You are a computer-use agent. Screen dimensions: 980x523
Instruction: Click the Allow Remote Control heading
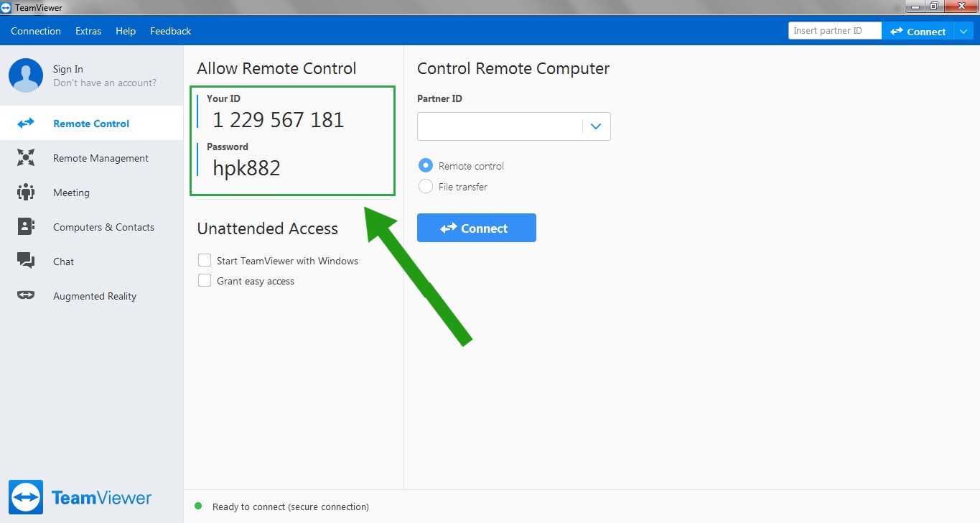(276, 68)
